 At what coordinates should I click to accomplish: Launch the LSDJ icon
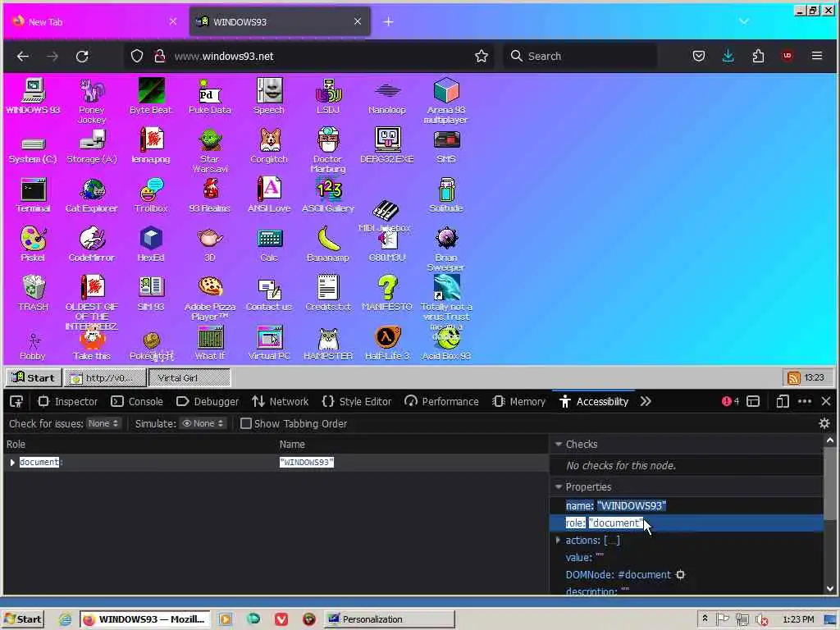(328, 96)
